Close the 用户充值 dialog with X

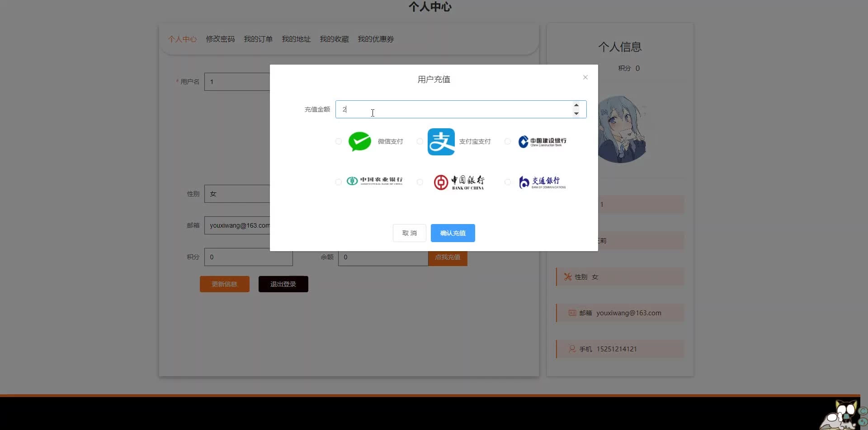(585, 77)
